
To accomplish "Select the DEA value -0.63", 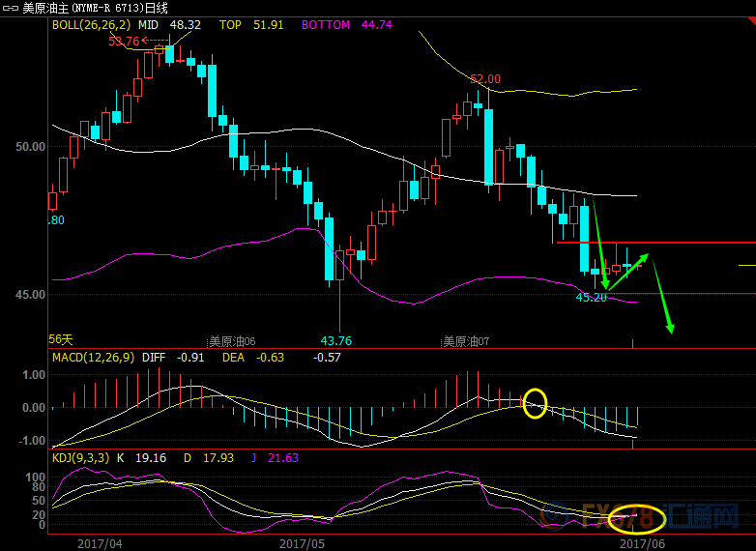I will coord(270,358).
